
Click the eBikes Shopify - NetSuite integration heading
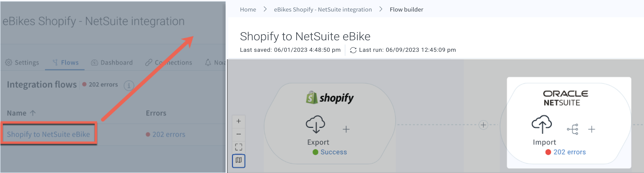(94, 21)
